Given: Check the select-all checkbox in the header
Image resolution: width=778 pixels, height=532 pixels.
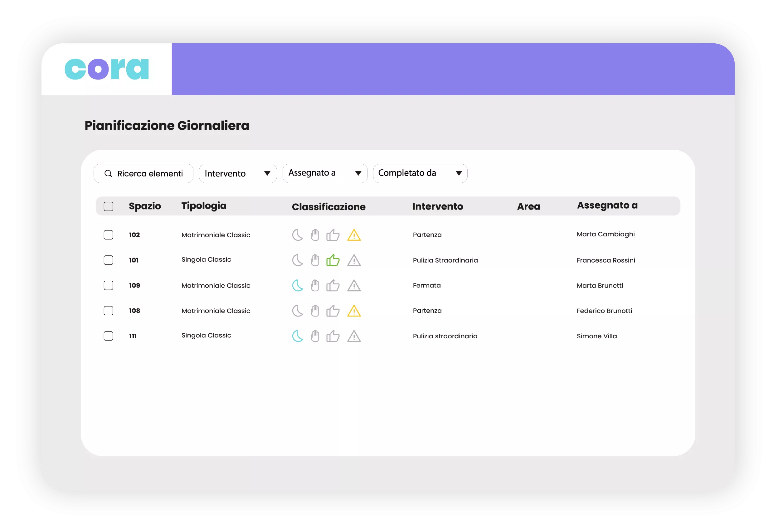Looking at the screenshot, I should tap(109, 206).
